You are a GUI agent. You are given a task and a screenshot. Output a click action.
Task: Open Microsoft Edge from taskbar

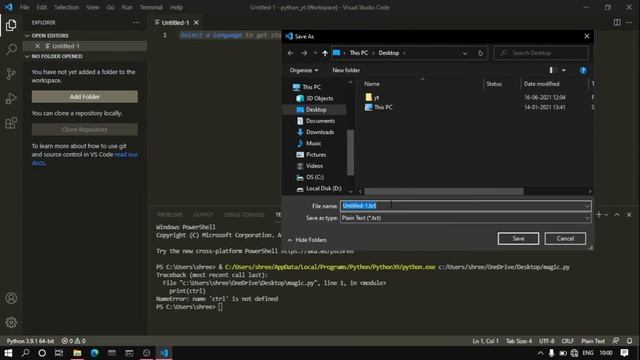click(95, 353)
